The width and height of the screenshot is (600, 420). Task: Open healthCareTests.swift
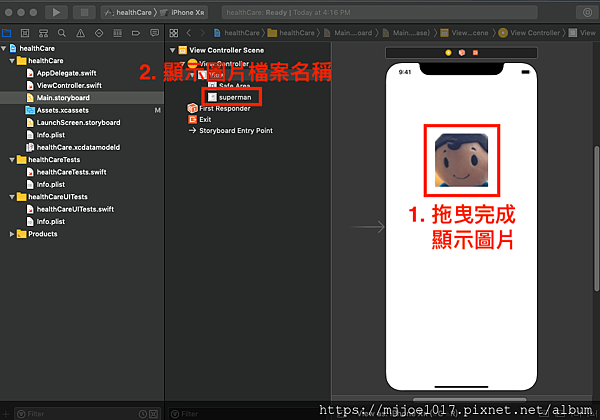[x=71, y=172]
